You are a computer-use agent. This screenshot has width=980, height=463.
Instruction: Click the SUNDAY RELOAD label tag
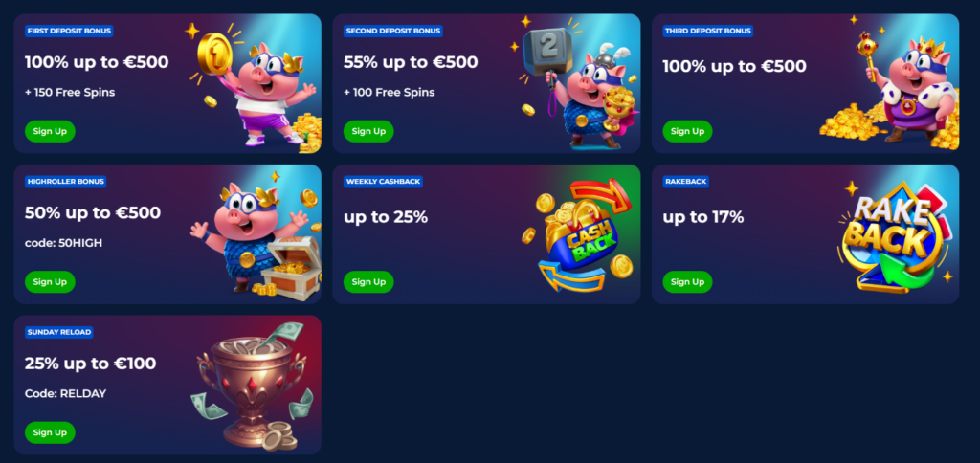[x=59, y=332]
